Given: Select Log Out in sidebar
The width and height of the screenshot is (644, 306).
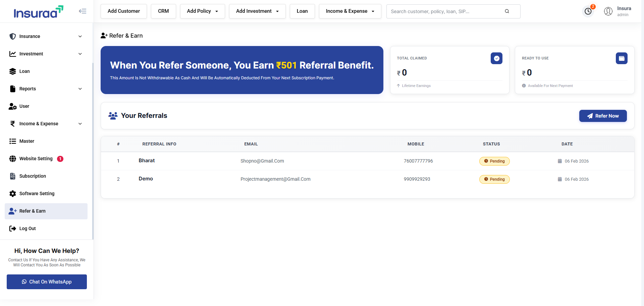Looking at the screenshot, I should pos(46,228).
